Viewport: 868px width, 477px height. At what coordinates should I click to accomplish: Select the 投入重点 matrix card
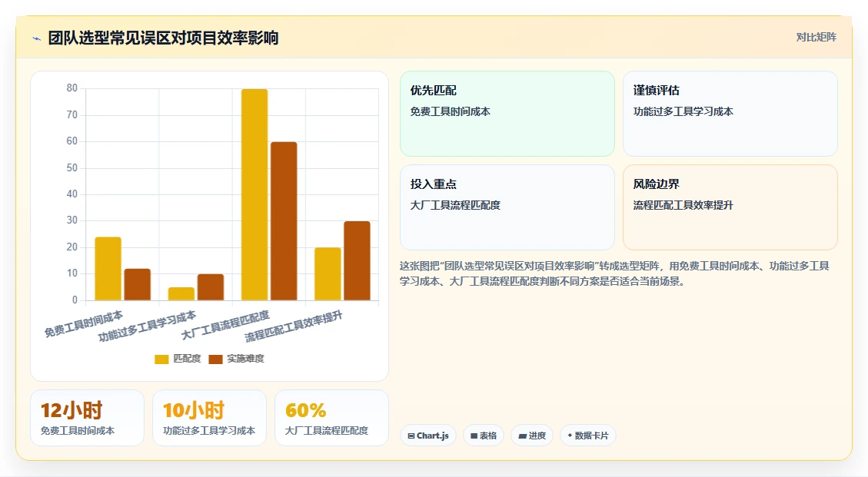(x=507, y=207)
